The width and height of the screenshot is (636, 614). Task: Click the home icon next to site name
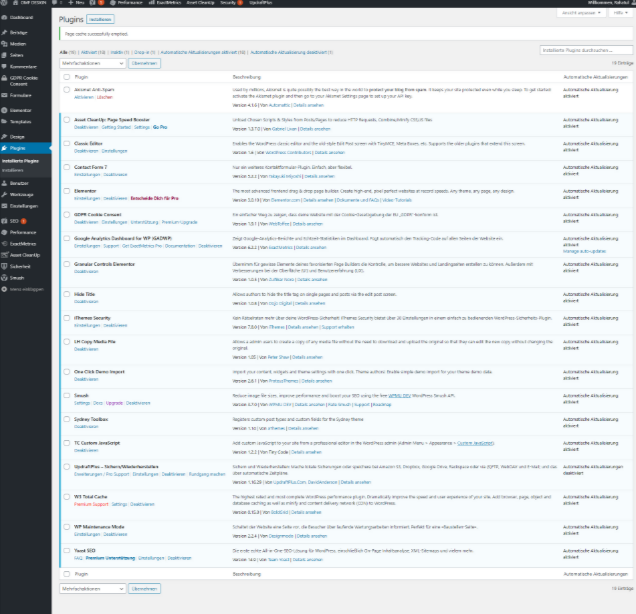[15, 2]
